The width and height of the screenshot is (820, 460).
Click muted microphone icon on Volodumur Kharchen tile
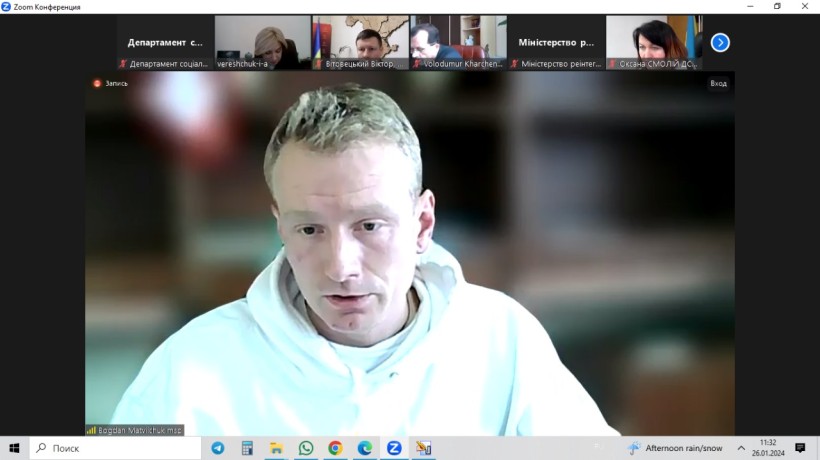coord(416,64)
